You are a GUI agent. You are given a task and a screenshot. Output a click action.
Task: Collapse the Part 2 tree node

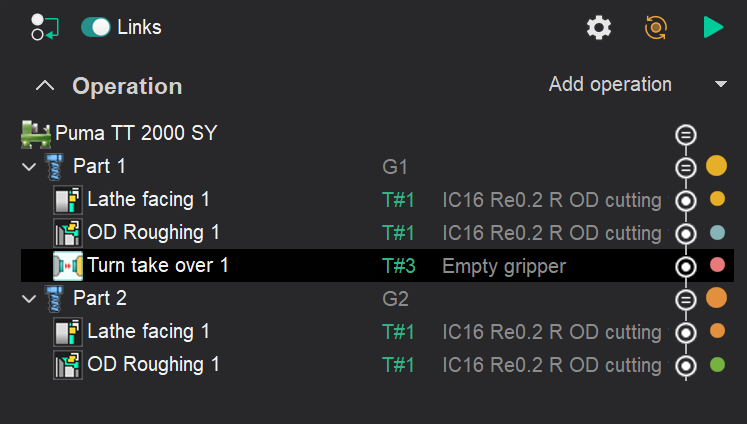(x=28, y=299)
